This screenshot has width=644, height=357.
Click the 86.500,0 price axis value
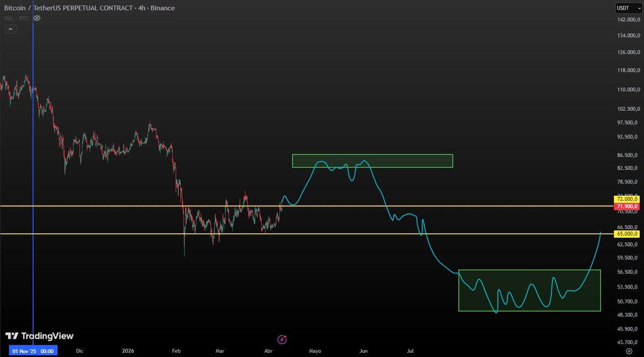point(628,155)
